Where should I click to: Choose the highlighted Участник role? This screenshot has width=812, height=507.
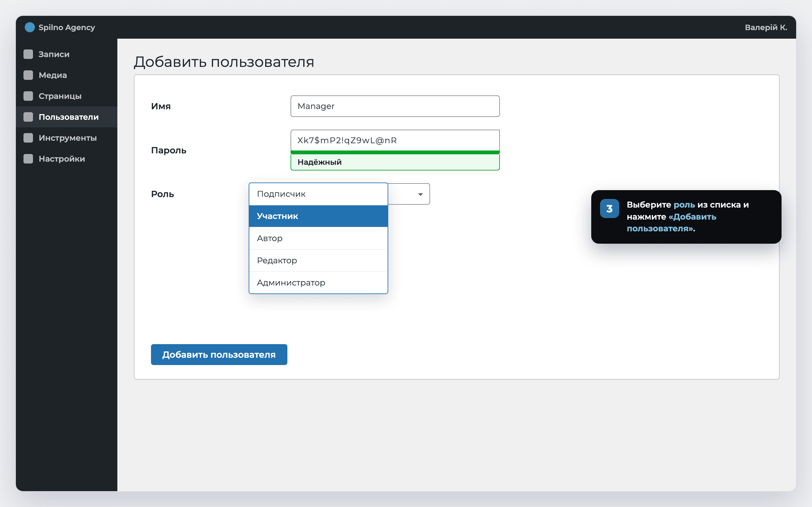point(318,216)
